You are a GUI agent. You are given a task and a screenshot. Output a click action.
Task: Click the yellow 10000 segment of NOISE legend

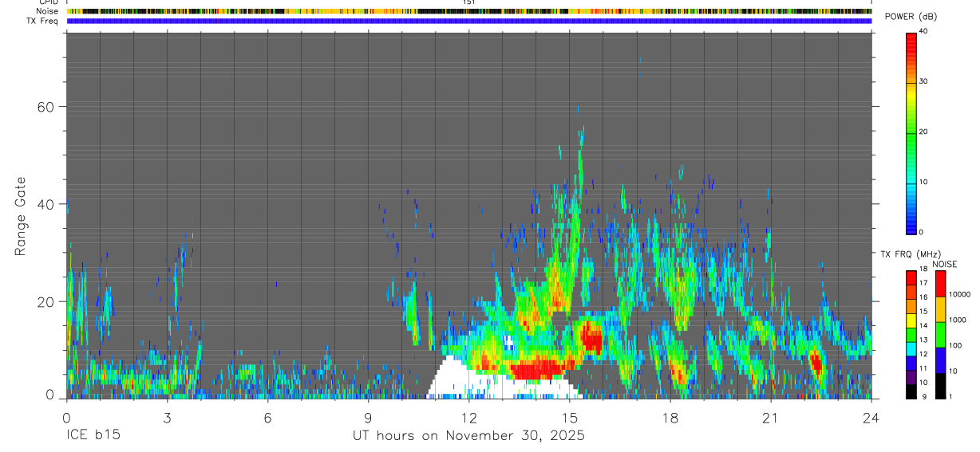(940, 309)
